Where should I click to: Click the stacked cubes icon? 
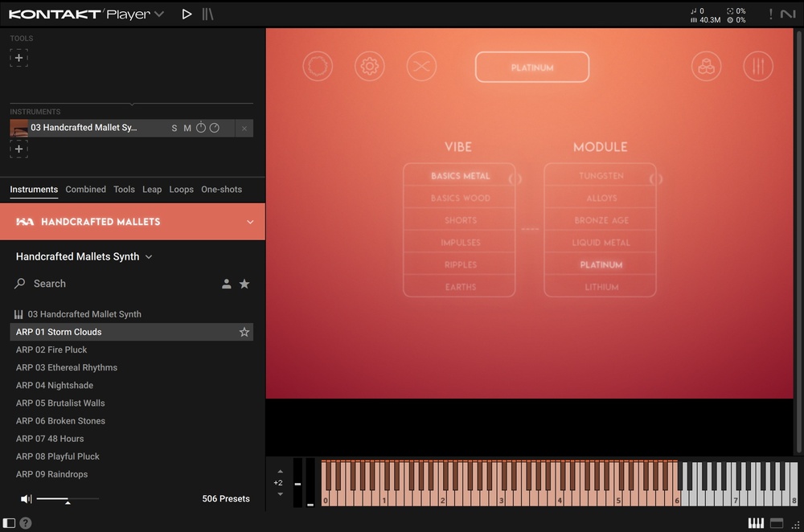706,66
